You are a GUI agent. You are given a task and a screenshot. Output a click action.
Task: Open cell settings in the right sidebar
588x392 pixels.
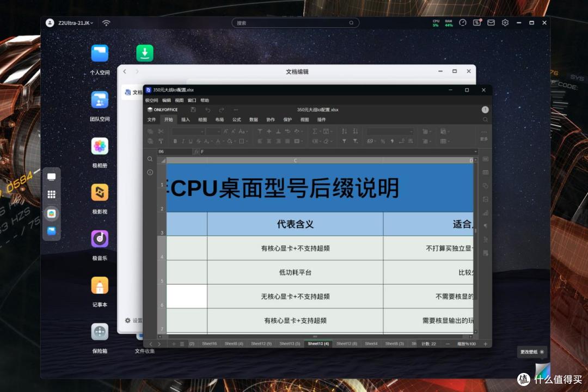(x=485, y=159)
